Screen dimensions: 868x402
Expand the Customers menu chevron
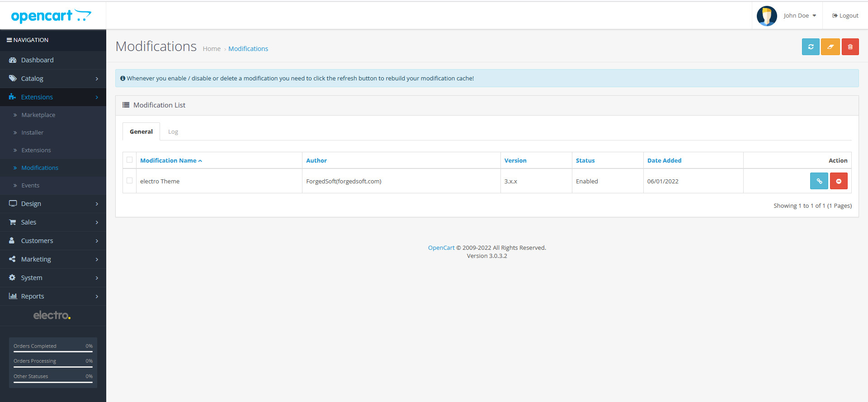[x=97, y=241]
